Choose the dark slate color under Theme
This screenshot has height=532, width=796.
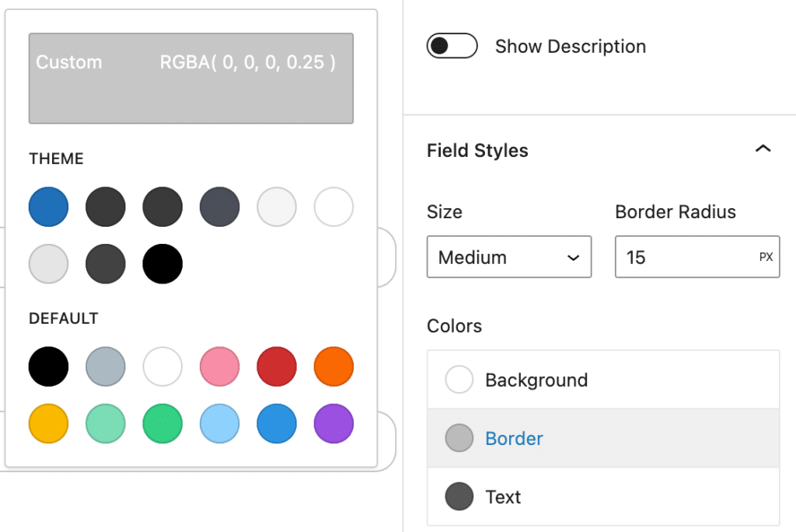click(219, 207)
